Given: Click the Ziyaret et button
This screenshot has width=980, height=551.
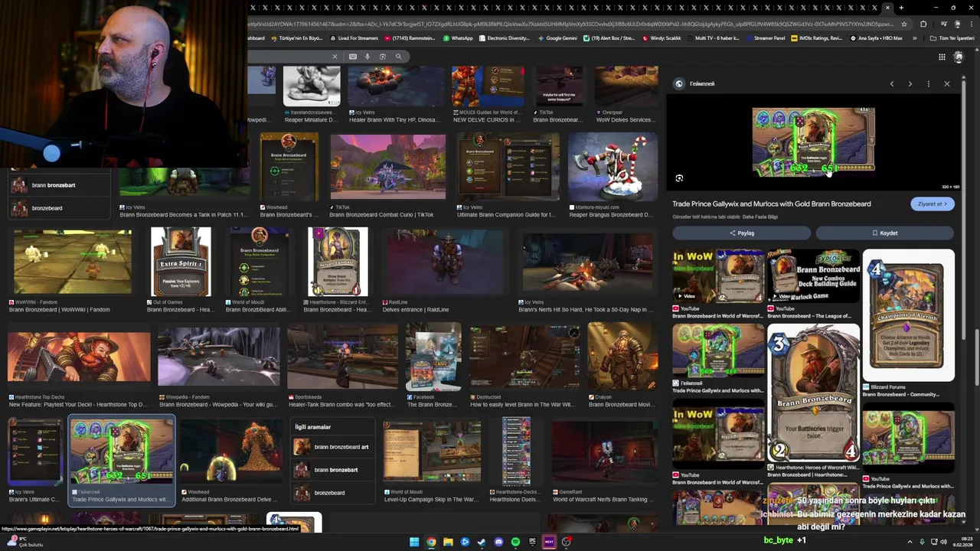Looking at the screenshot, I should coord(933,204).
